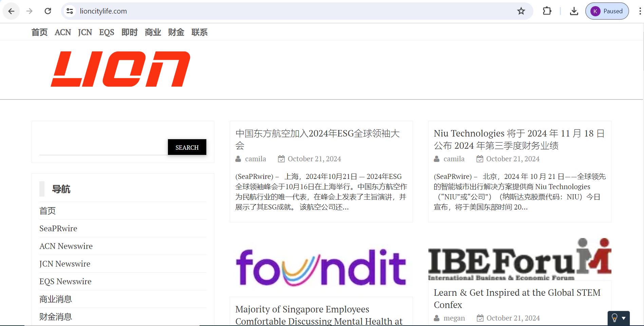The image size is (644, 326).
Task: Bookmark this page via the star icon
Action: coord(520,11)
